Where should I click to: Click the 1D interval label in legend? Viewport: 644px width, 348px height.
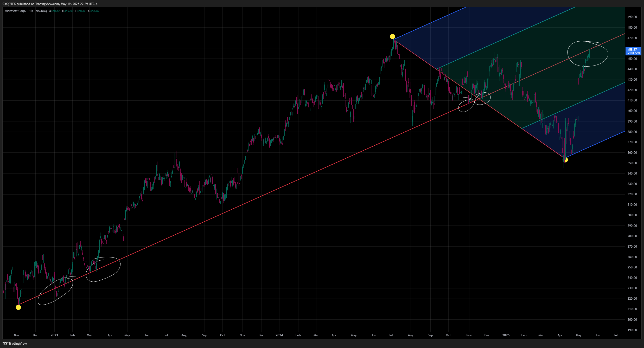tap(31, 11)
